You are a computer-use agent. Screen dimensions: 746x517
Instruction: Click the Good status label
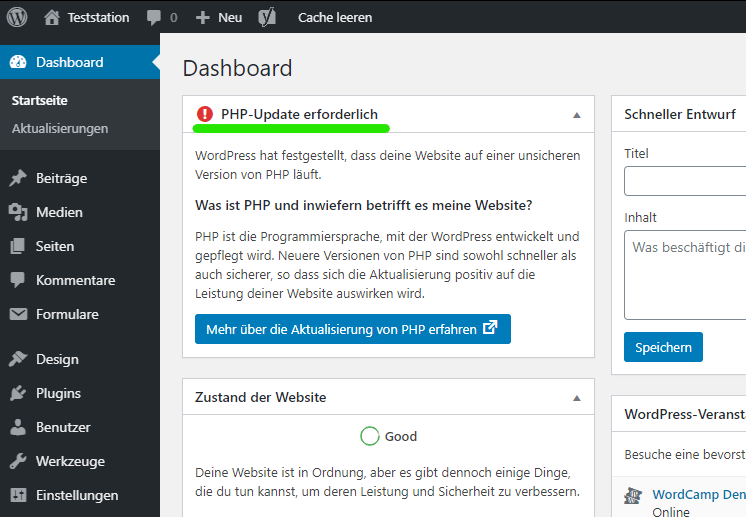click(401, 436)
